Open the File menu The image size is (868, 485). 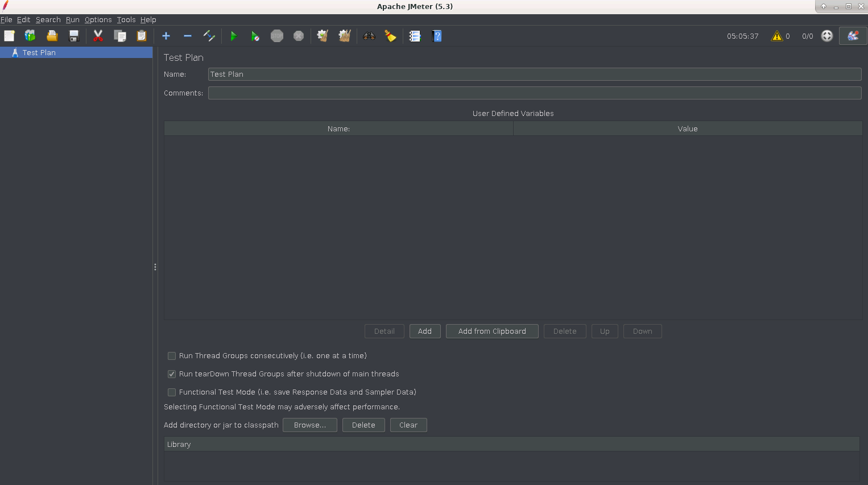pyautogui.click(x=6, y=19)
